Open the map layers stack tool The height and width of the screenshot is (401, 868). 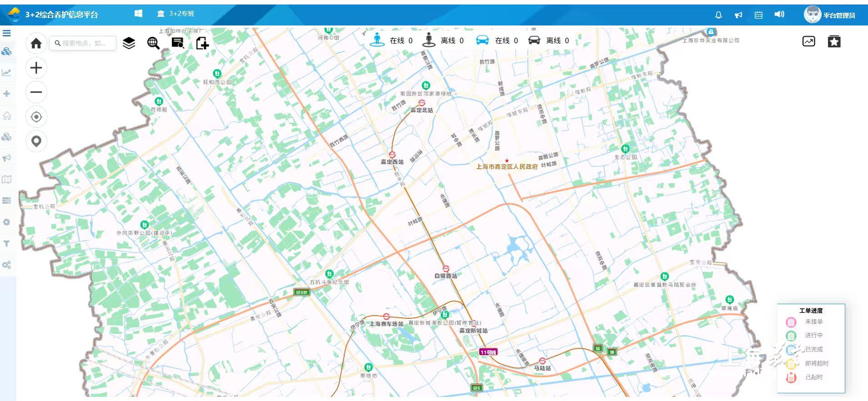coord(129,43)
